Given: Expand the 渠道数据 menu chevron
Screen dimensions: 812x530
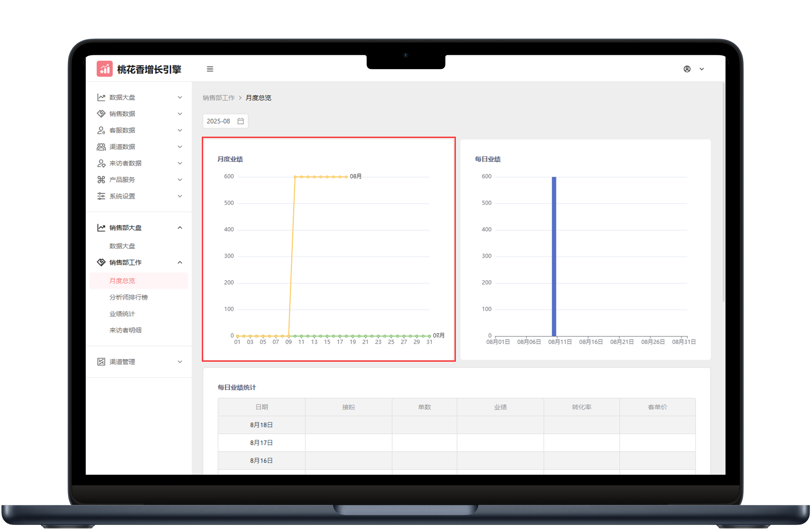Looking at the screenshot, I should tap(180, 147).
